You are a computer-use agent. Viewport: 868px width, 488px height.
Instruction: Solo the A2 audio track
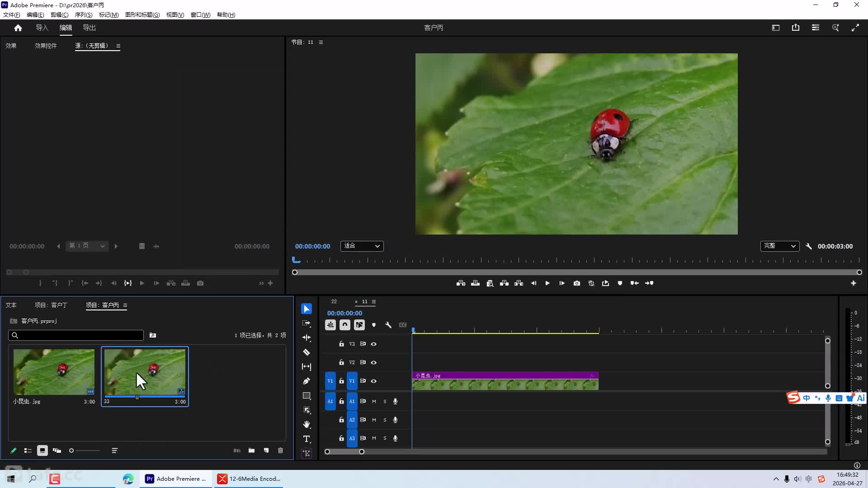(385, 420)
